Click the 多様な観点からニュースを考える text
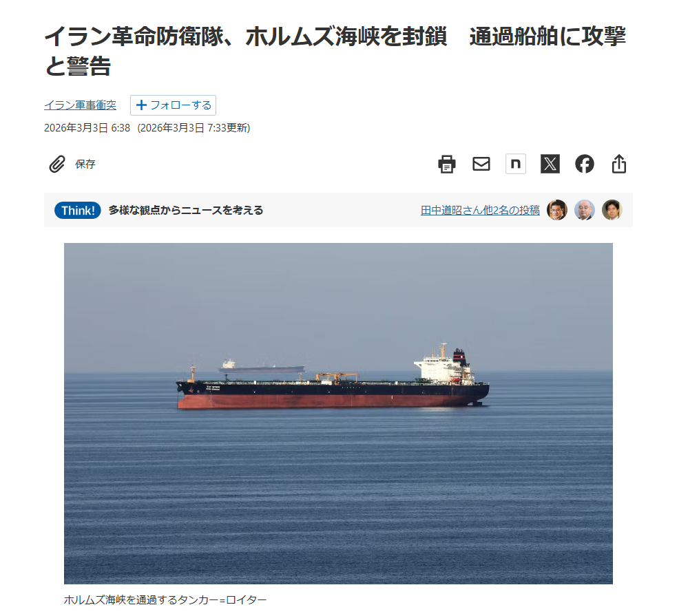 [x=186, y=210]
